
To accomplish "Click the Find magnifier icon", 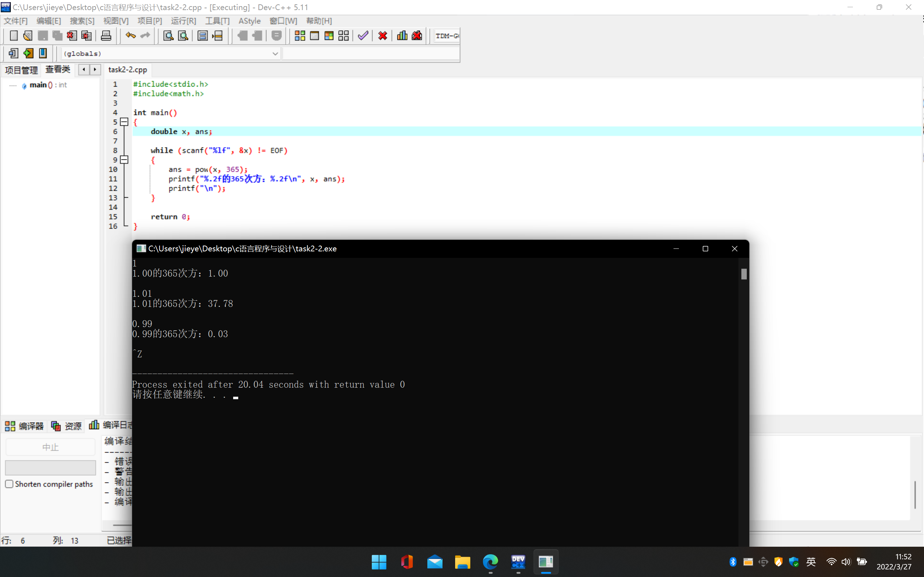I will [x=168, y=36].
